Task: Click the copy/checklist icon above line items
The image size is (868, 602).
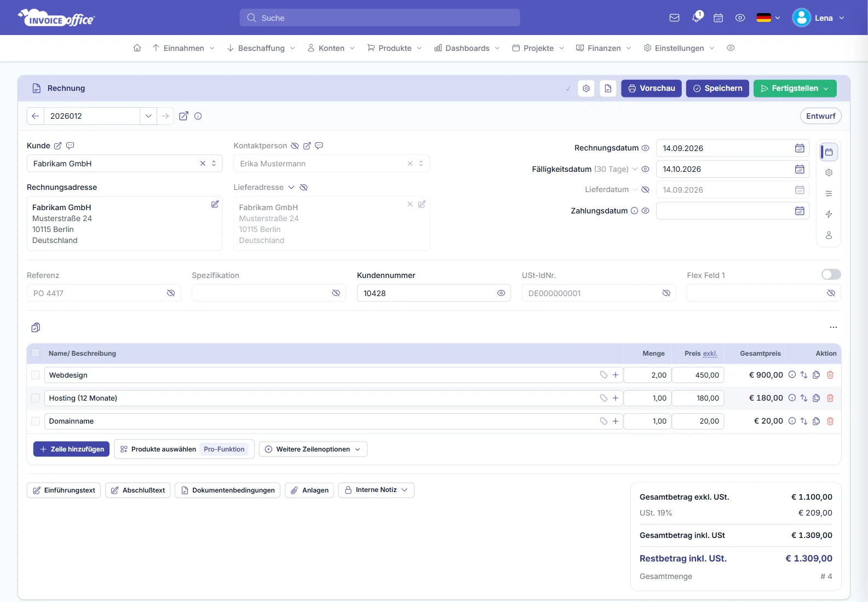Action: pyautogui.click(x=36, y=327)
